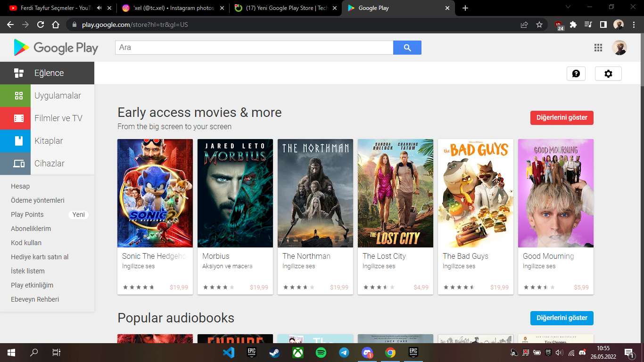Viewport: 644px width, 362px height.
Task: Open the İstek listem link
Action: click(28, 271)
